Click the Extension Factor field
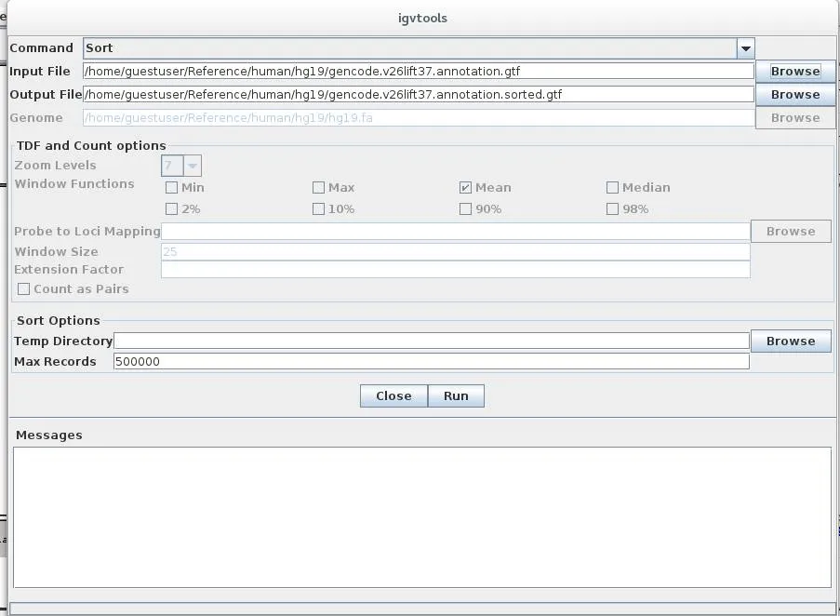This screenshot has height=616, width=840. pyautogui.click(x=456, y=270)
